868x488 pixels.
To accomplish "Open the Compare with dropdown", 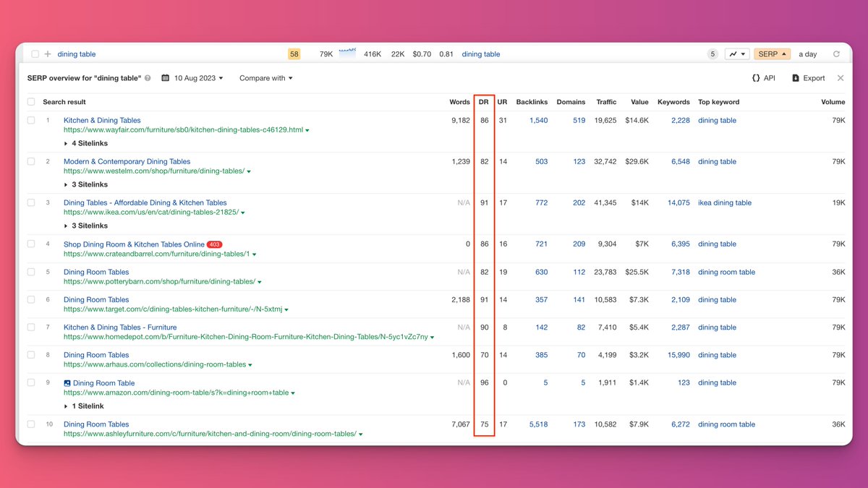I will click(266, 78).
